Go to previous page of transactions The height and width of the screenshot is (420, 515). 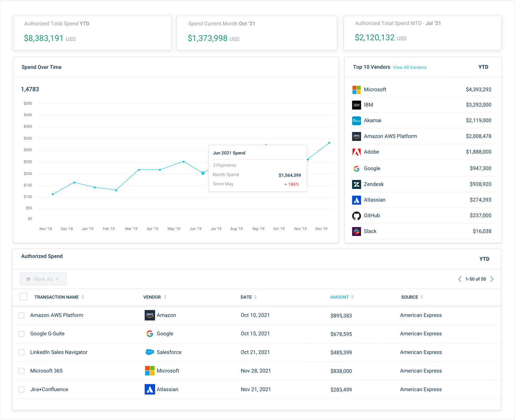[x=460, y=279]
